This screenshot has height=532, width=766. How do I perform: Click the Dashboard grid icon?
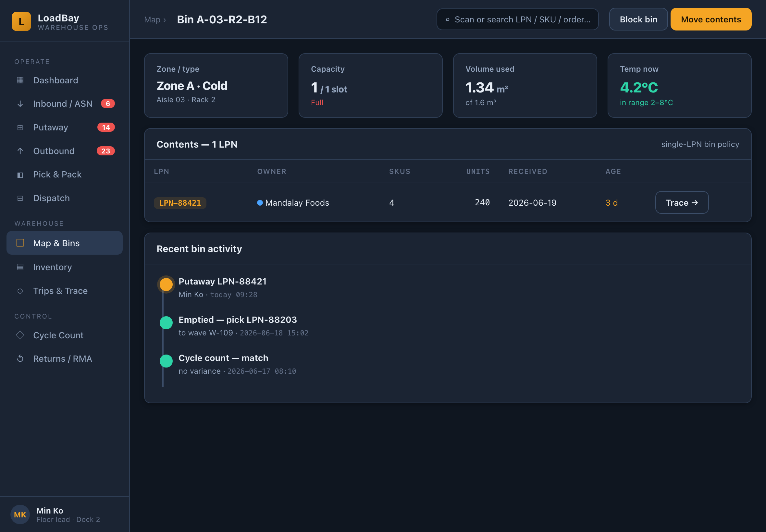(20, 80)
